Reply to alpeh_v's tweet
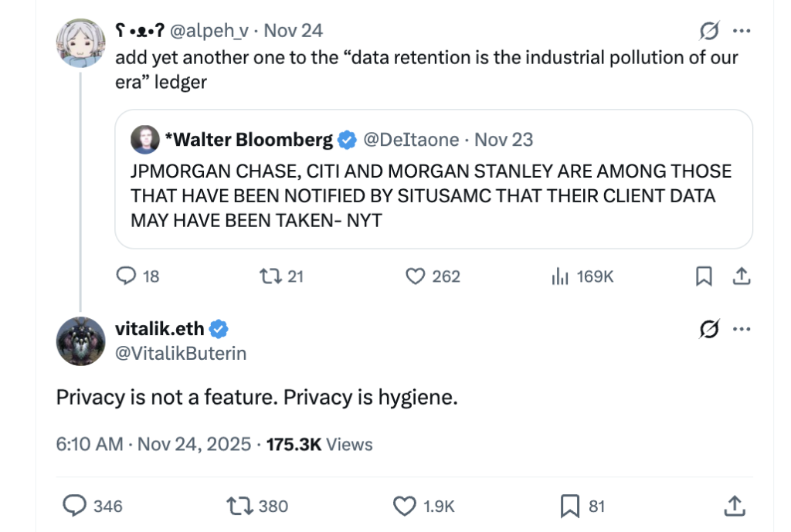The width and height of the screenshot is (791, 532). tap(125, 276)
